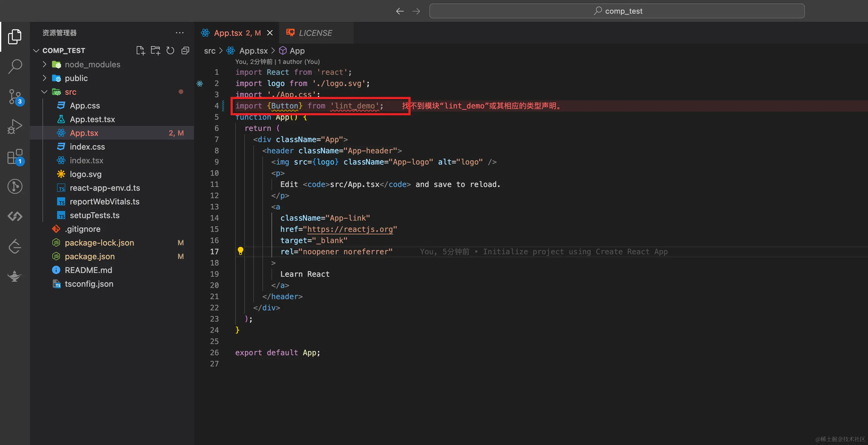The width and height of the screenshot is (868, 445).
Task: Switch to the LICENSE tab
Action: coord(315,33)
